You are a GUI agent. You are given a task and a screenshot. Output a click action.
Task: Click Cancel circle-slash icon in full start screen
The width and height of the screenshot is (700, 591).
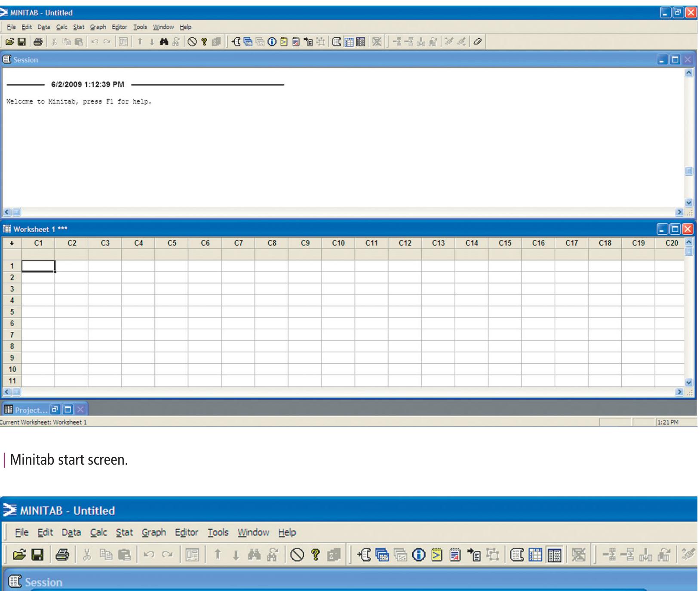click(192, 42)
